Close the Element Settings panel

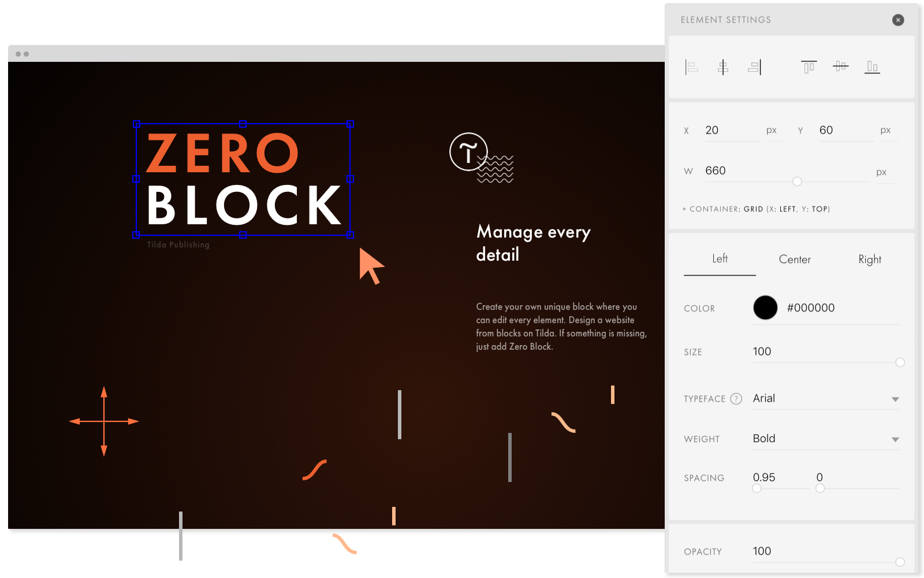[x=898, y=20]
